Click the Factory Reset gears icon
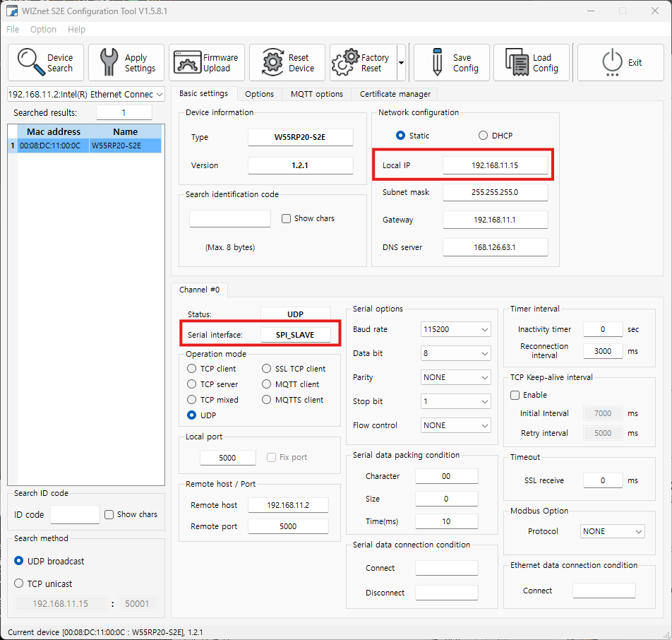Image resolution: width=672 pixels, height=640 pixels. [x=345, y=62]
